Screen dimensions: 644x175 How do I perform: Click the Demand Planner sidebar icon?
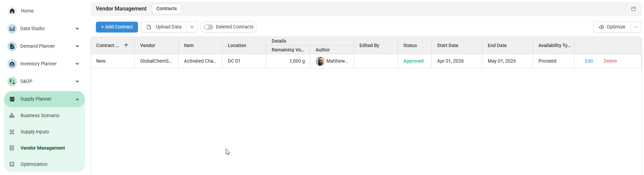(x=12, y=46)
